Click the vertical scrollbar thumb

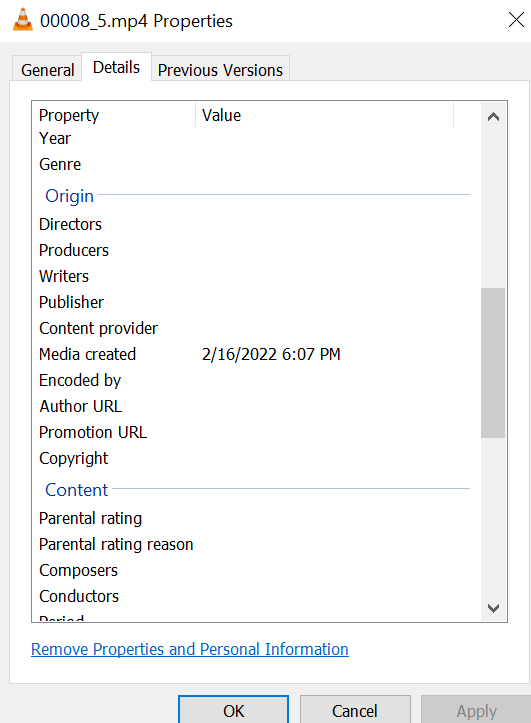point(493,362)
